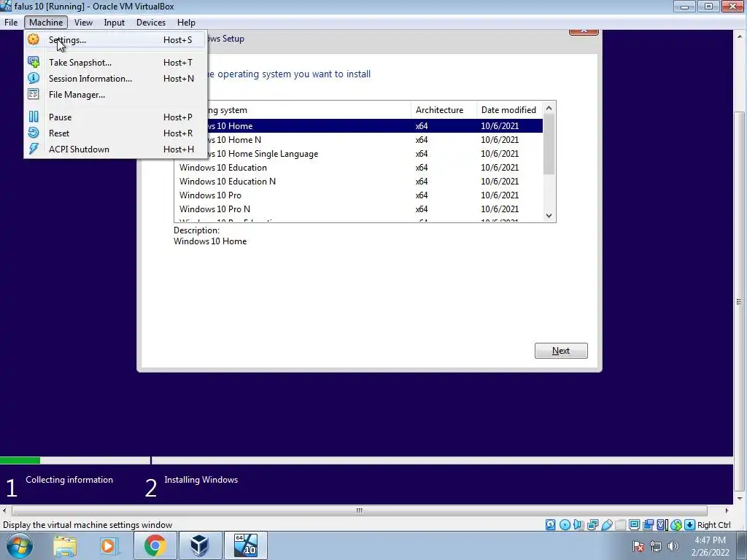The width and height of the screenshot is (747, 560).
Task: Click 10/6/2021 in the Windows 10 Education row
Action: [500, 168]
